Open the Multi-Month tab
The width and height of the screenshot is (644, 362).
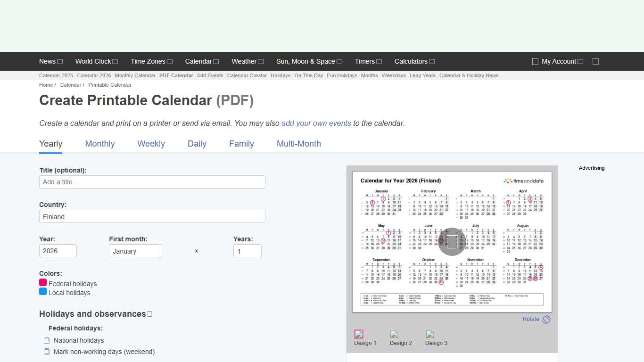298,144
